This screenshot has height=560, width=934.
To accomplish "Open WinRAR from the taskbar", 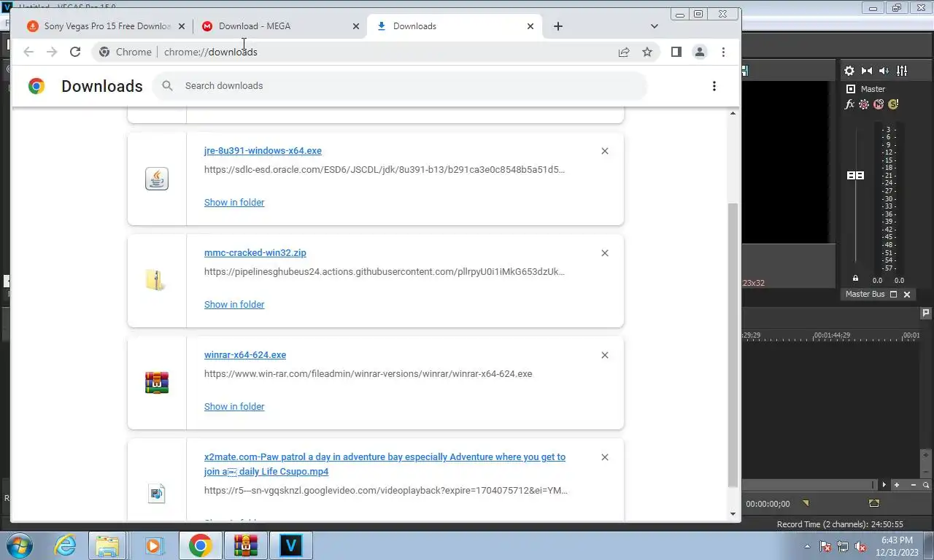I will coord(245,545).
